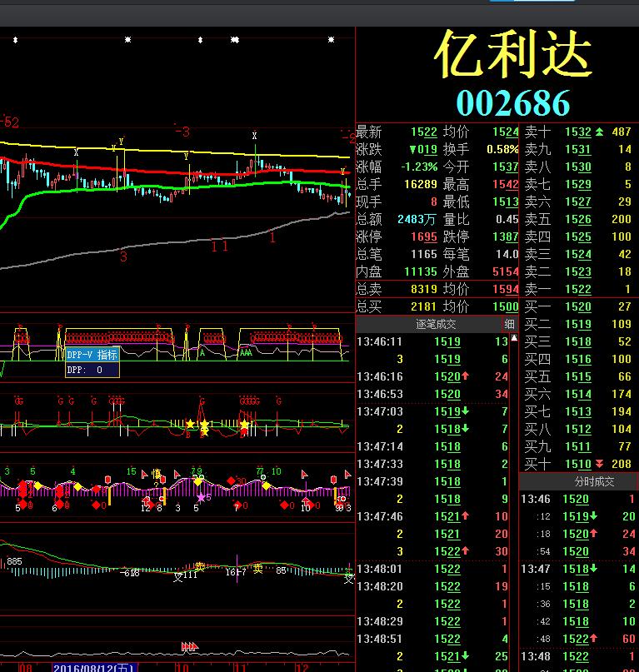This screenshot has height=672, width=639.
Task: Click the 885 value in the MACD panel
Action: point(14,561)
